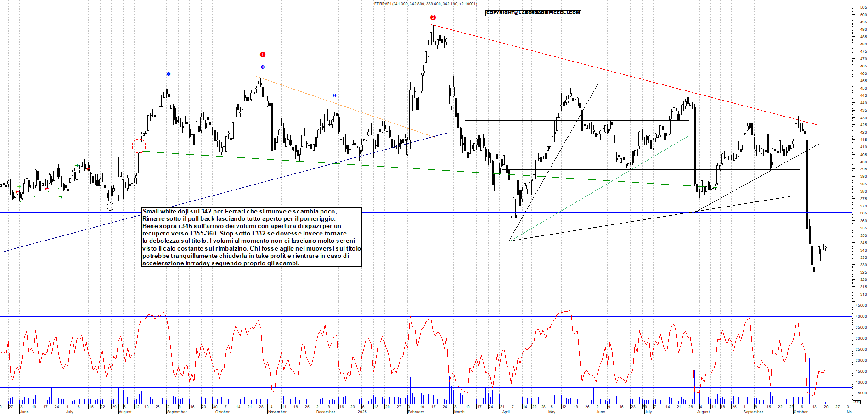Click the 2025 year label on the time axis
The width and height of the screenshot is (868, 414).
tap(362, 412)
